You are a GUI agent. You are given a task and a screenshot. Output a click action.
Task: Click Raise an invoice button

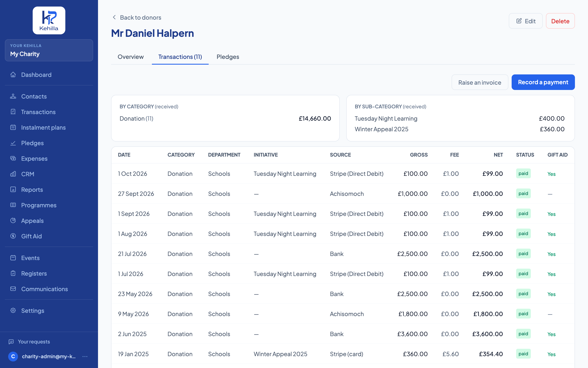pos(480,82)
